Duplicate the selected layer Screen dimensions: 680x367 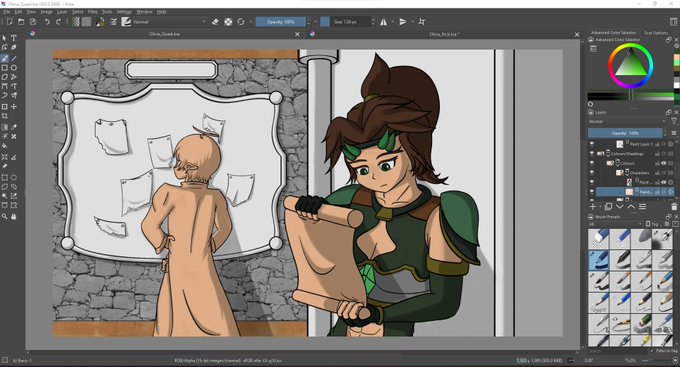click(x=608, y=206)
